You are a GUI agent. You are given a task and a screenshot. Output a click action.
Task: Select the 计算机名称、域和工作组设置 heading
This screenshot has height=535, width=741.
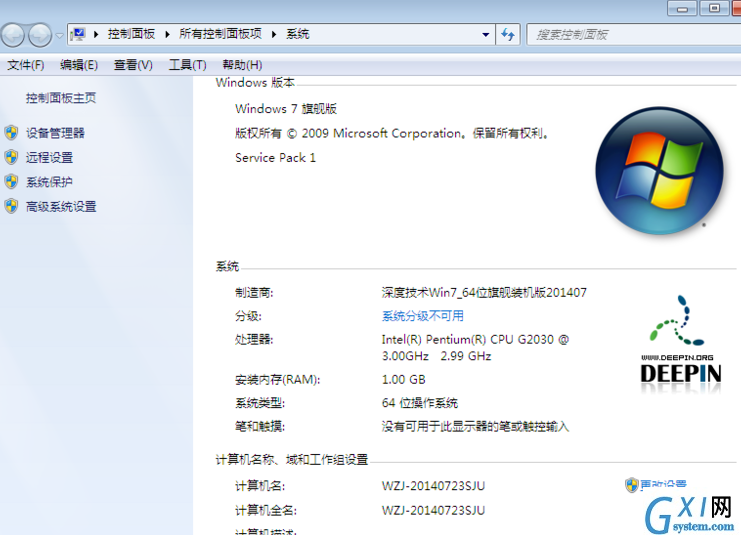point(292,459)
